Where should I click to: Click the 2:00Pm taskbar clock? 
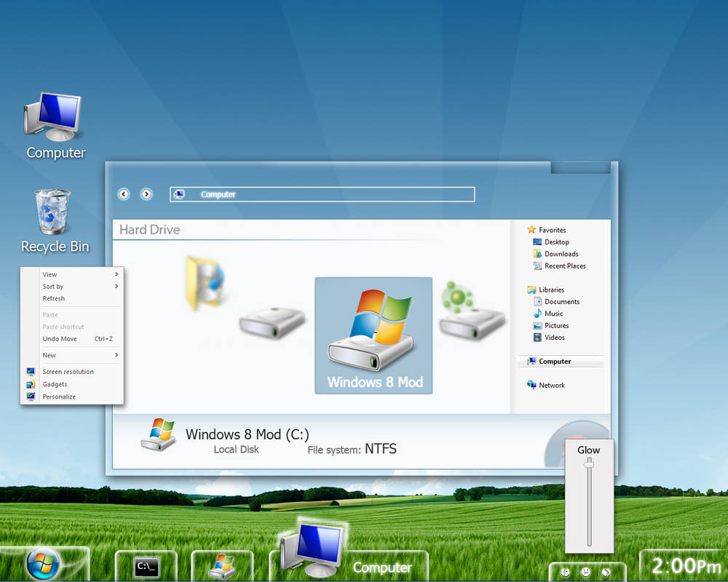click(x=686, y=566)
